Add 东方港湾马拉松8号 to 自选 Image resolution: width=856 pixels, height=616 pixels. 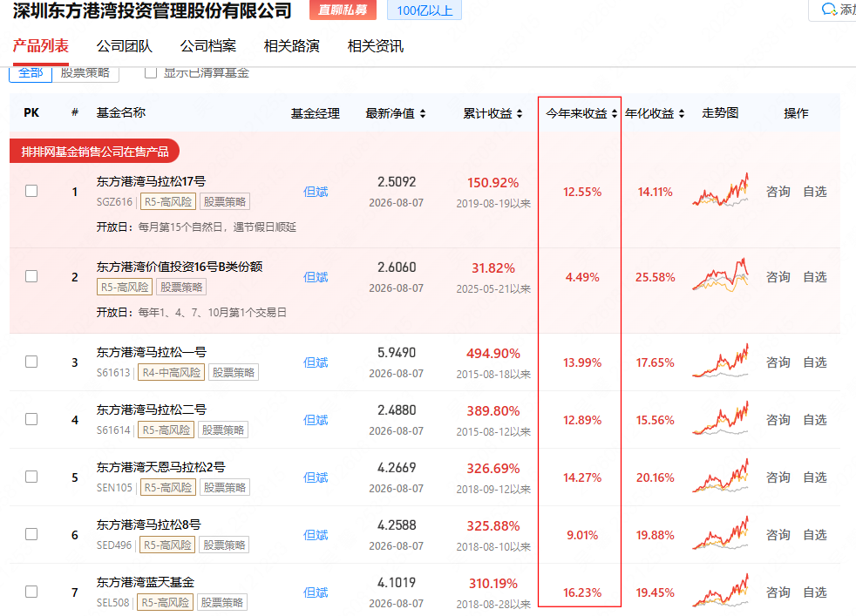814,535
